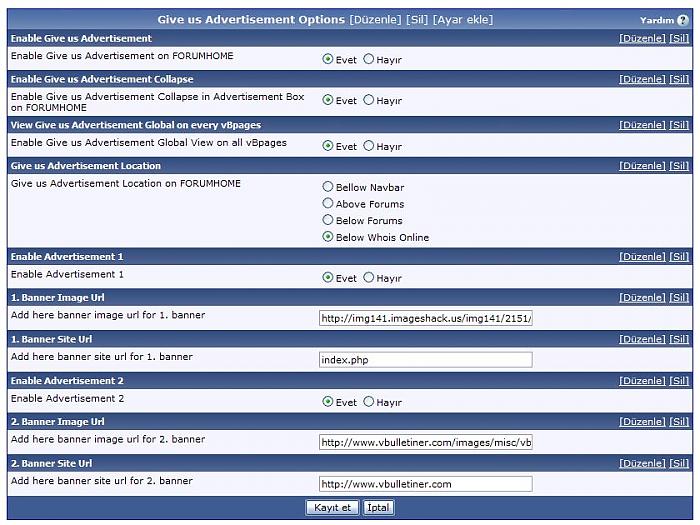The height and width of the screenshot is (525, 700).
Task: Click the Yardım help question mark icon
Action: point(683,20)
